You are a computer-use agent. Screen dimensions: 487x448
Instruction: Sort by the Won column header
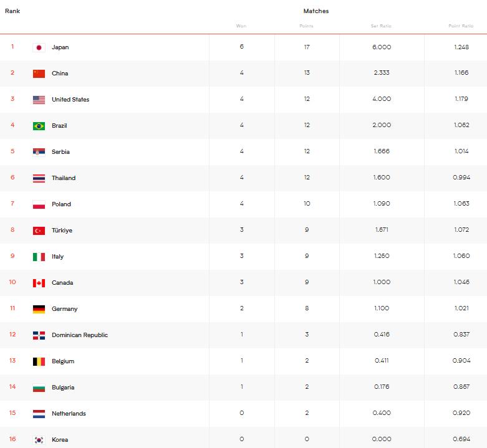tap(241, 26)
